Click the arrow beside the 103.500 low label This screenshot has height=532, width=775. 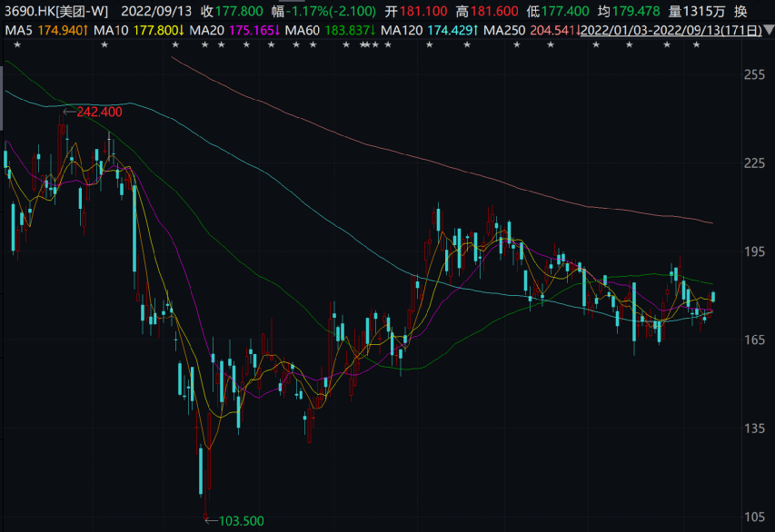[x=212, y=520]
